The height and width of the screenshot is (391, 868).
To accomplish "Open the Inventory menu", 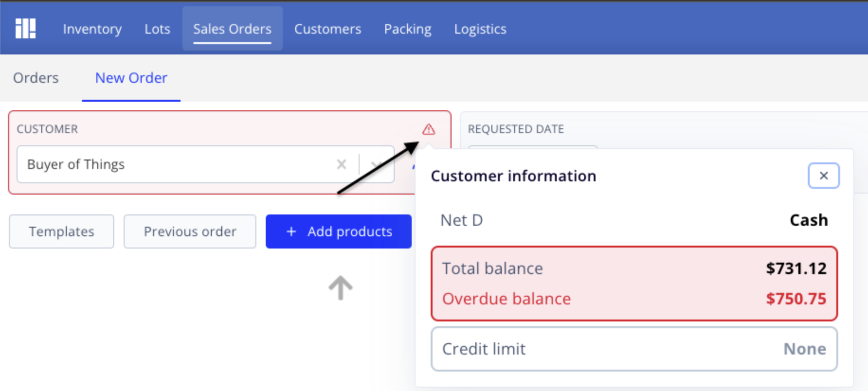I will (92, 29).
